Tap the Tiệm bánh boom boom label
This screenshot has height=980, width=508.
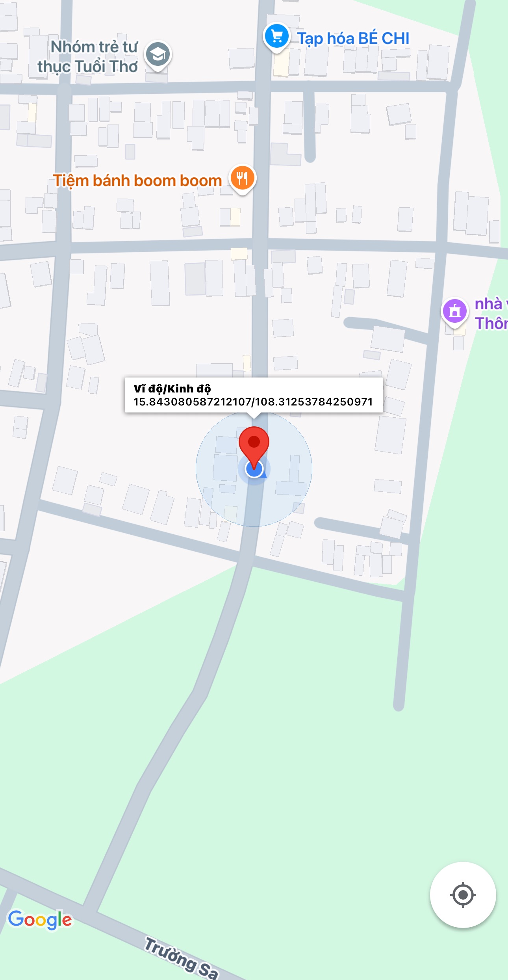tap(138, 180)
